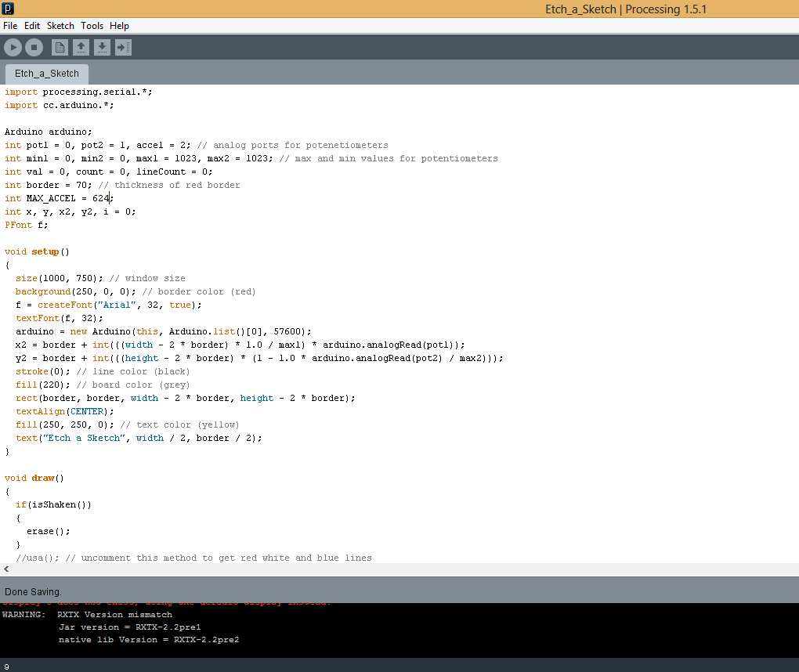799x672 pixels.
Task: Click the Processing logo in the title bar
Action: [x=8, y=8]
